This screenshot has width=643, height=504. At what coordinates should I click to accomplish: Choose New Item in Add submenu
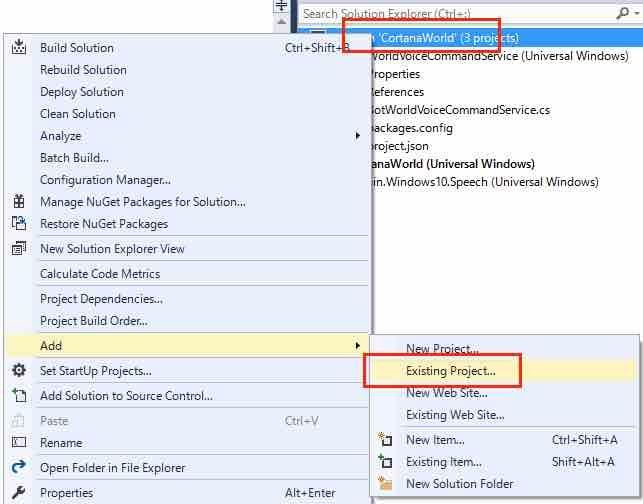(504, 440)
